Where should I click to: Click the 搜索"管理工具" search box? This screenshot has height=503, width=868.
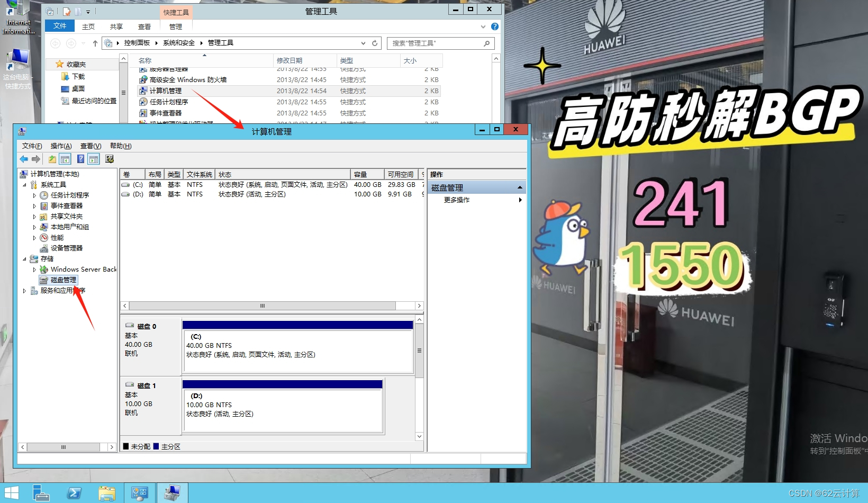click(x=440, y=43)
